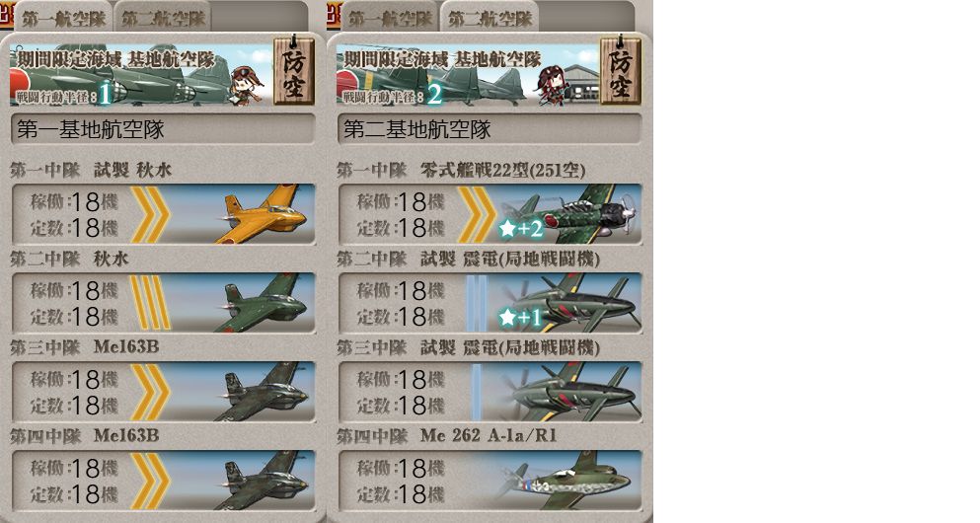Switch to 第二航空隊 tab above 第一基地航空隊 panel

[163, 18]
